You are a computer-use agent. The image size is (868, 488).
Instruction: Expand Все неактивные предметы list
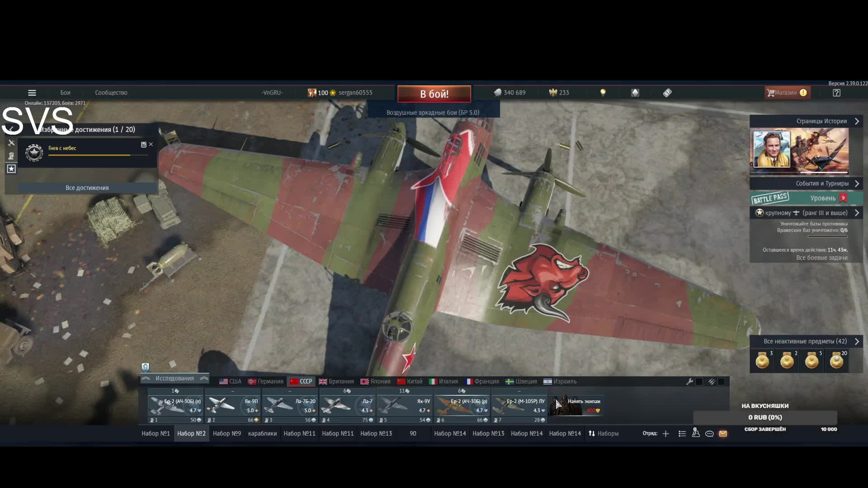click(x=857, y=342)
